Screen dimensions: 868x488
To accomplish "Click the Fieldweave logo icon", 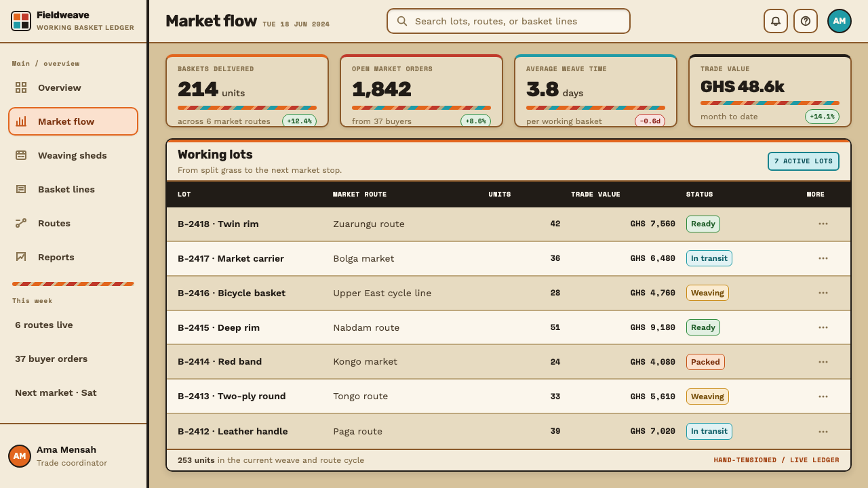I will [21, 21].
